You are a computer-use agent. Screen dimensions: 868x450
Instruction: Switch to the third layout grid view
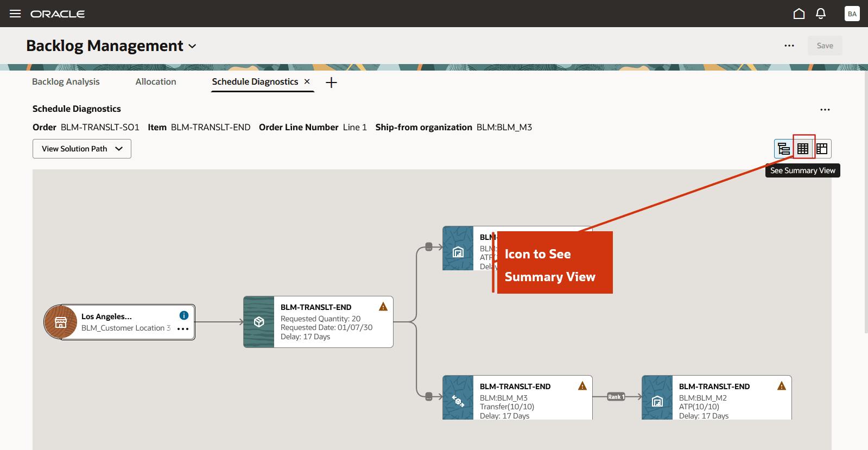pos(822,149)
